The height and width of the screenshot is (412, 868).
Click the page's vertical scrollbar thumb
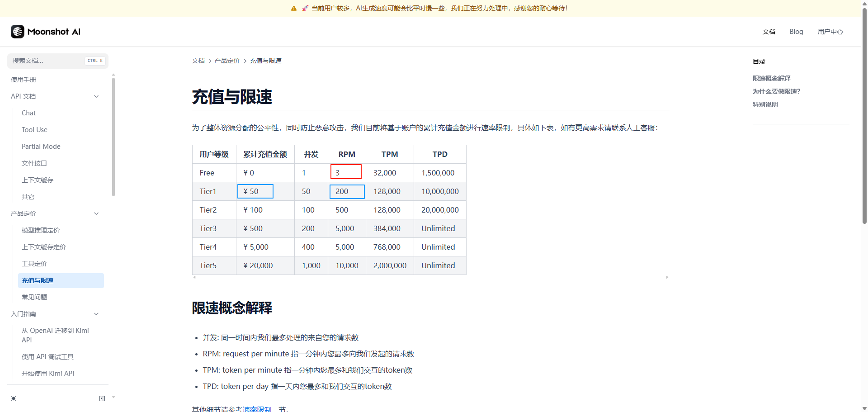pyautogui.click(x=864, y=115)
